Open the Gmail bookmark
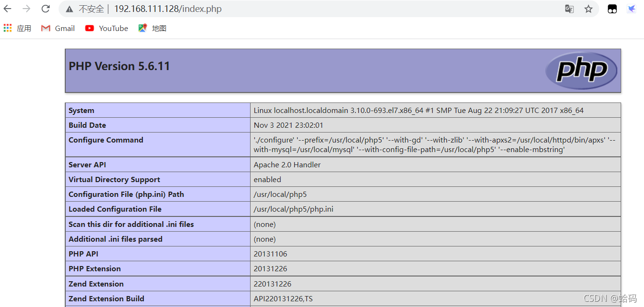Image resolution: width=644 pixels, height=307 pixels. [58, 28]
